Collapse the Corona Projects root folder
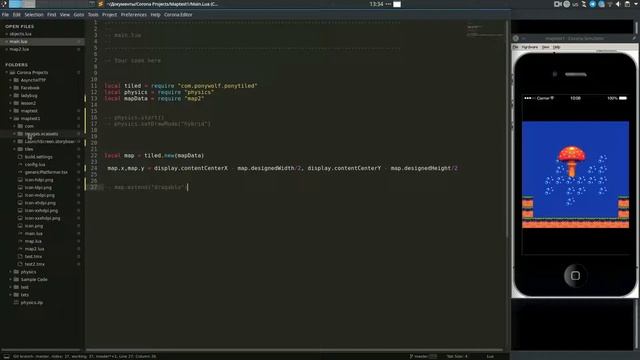Screen dimensions: 640x360 pos(7,73)
